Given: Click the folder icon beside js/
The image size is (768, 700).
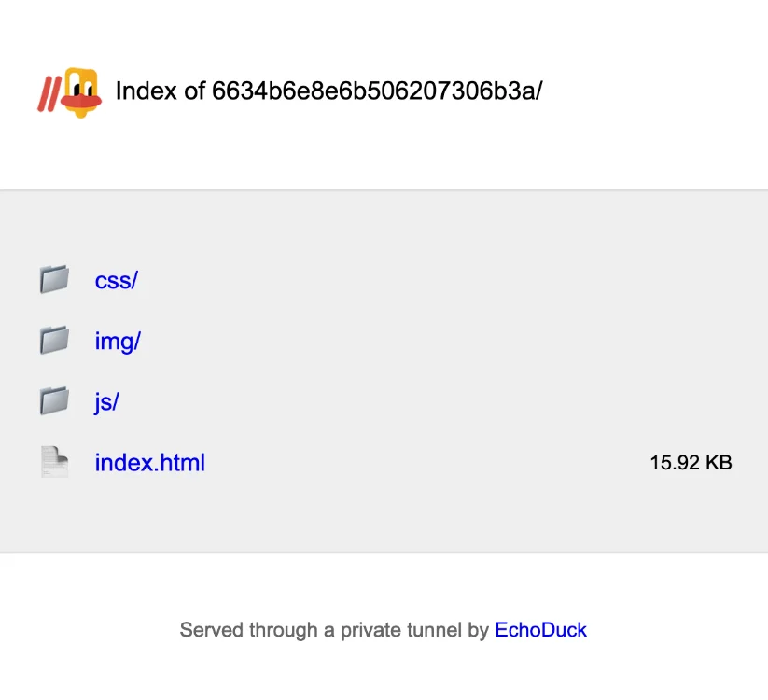Looking at the screenshot, I should (54, 400).
